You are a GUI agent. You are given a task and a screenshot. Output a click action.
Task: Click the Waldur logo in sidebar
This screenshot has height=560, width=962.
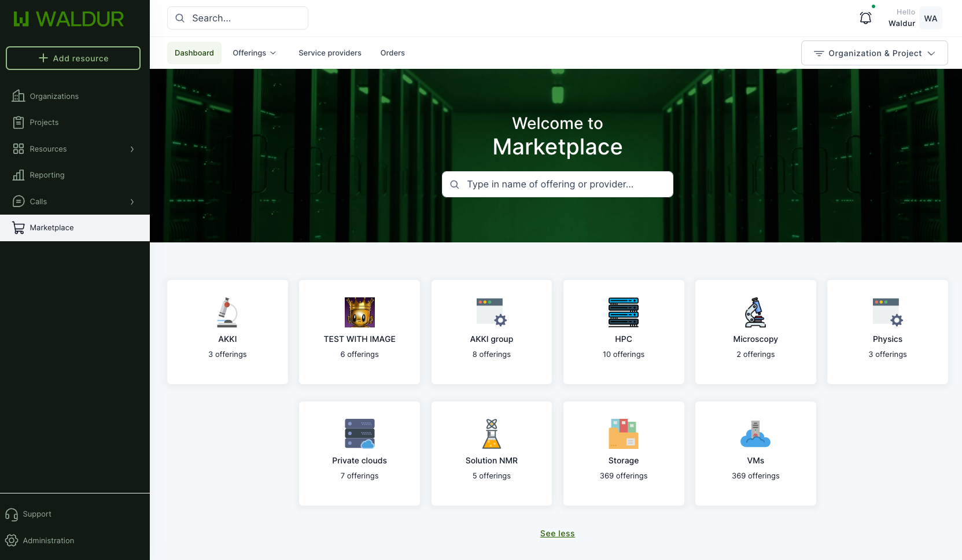point(69,19)
